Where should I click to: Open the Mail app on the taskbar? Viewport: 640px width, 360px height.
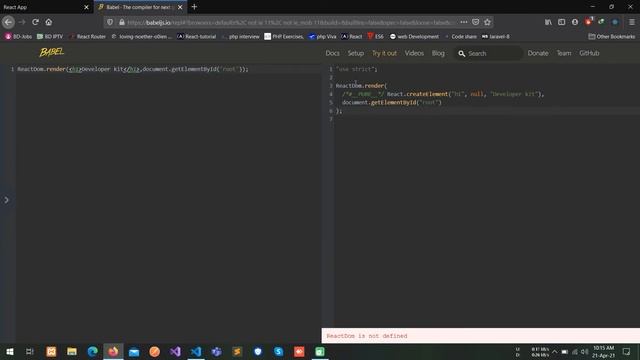[x=134, y=351]
